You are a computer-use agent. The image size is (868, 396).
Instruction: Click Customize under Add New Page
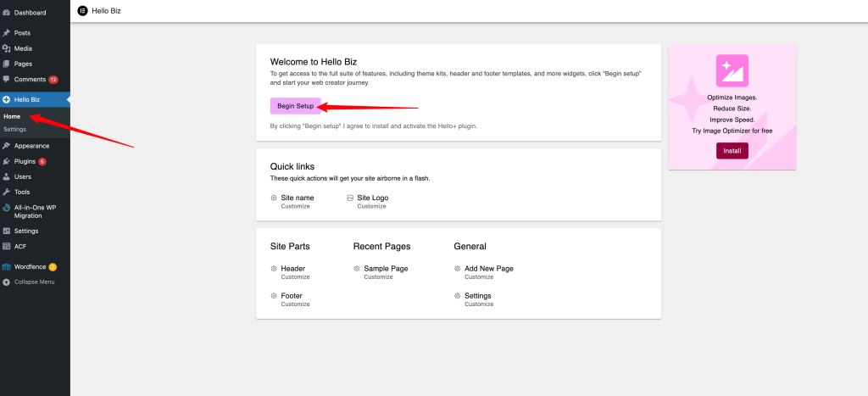479,277
